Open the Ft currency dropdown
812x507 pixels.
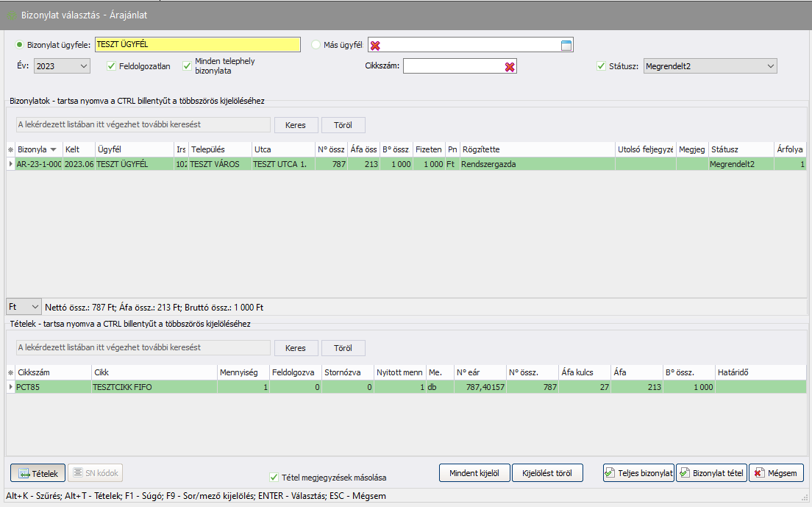coord(24,306)
